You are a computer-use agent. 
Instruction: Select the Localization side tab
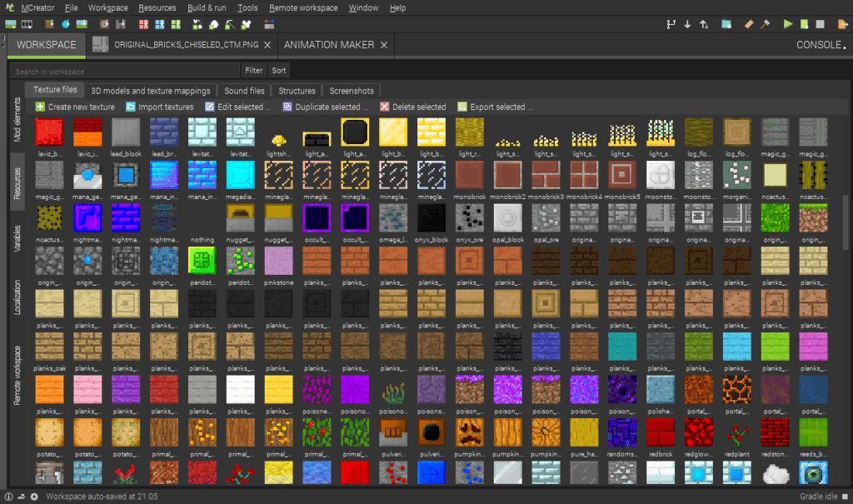(x=17, y=297)
